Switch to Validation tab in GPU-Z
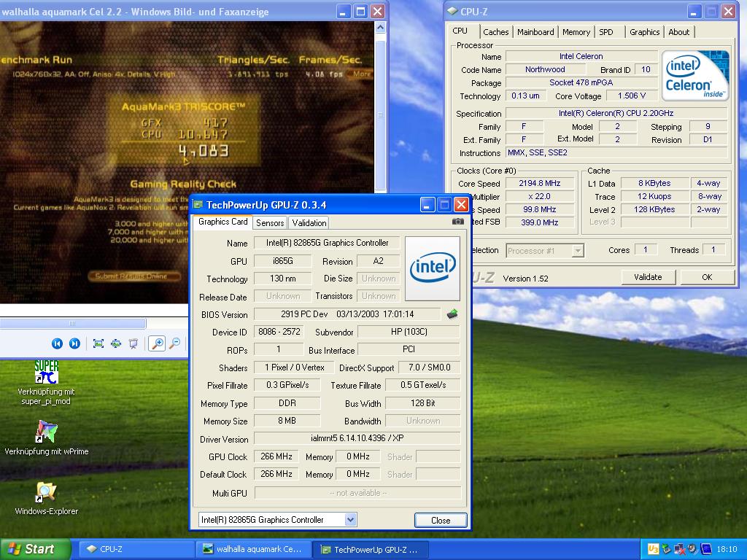 coord(309,222)
